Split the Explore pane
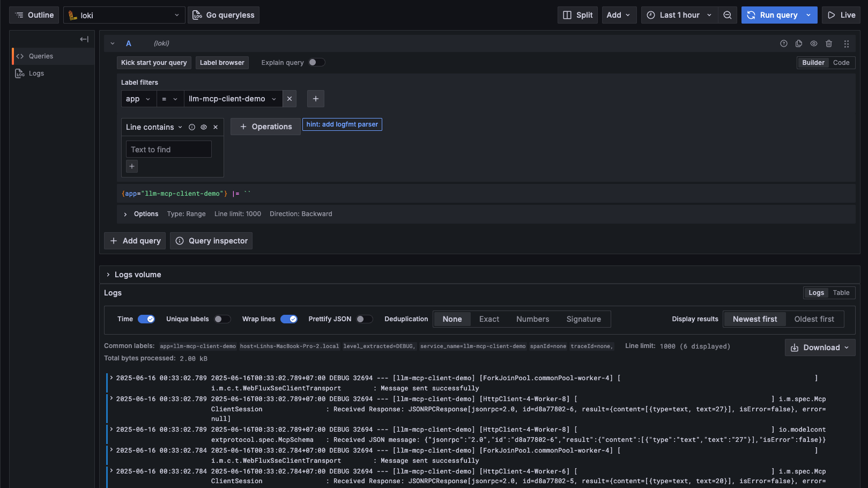This screenshot has height=488, width=868. (x=578, y=15)
